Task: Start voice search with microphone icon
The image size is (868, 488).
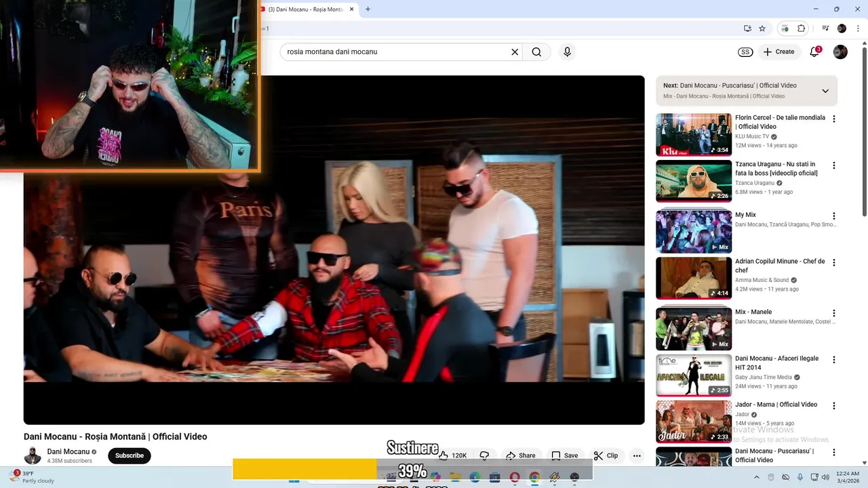Action: pyautogui.click(x=568, y=52)
